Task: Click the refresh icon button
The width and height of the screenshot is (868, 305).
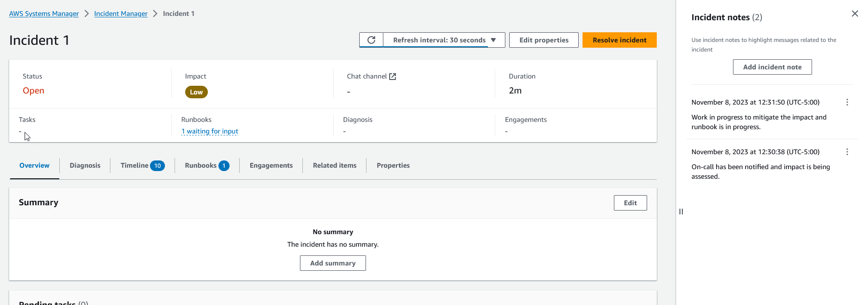Action: 371,40
